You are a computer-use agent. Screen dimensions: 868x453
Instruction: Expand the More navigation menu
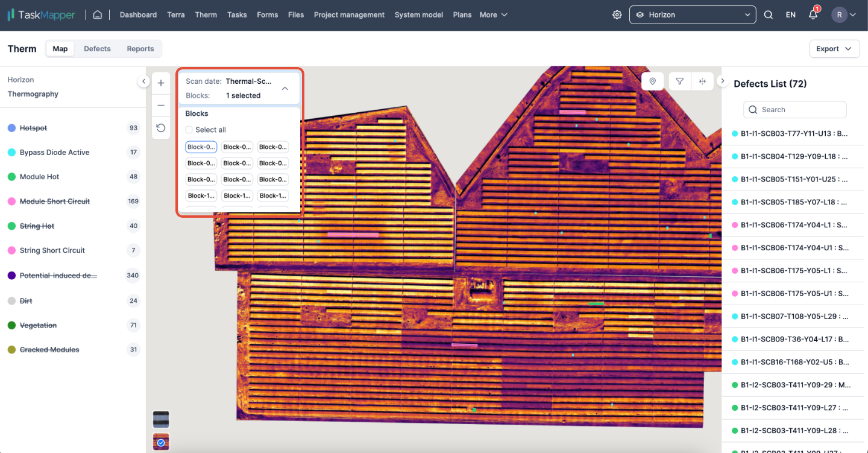pos(494,15)
